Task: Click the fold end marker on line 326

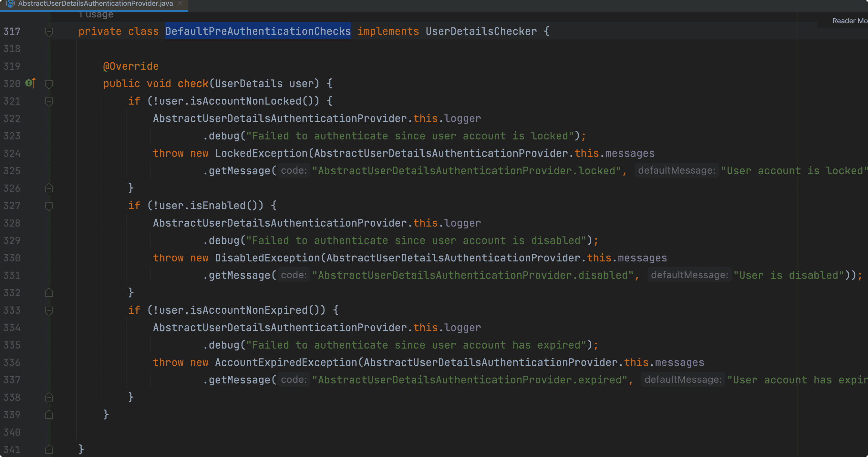Action: [49, 188]
